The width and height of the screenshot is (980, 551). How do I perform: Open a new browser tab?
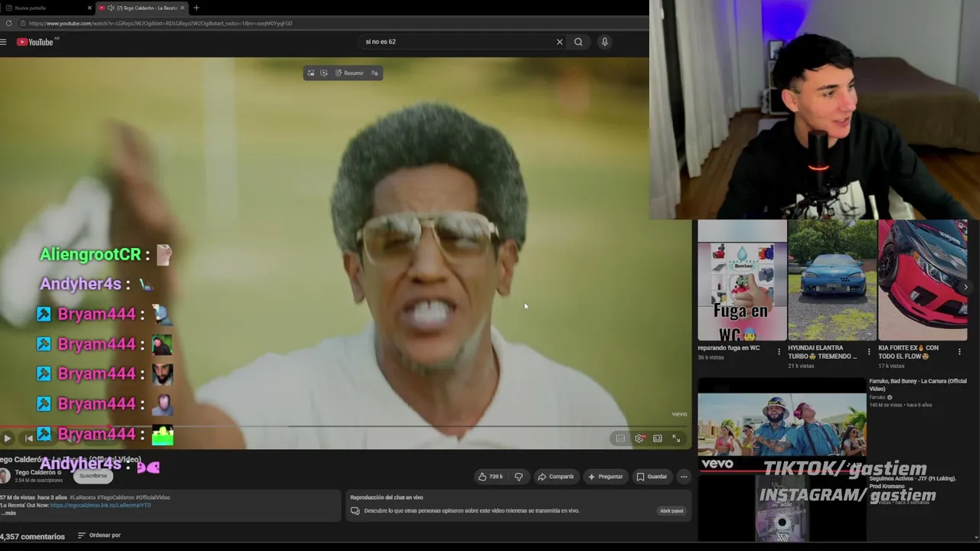pos(196,8)
